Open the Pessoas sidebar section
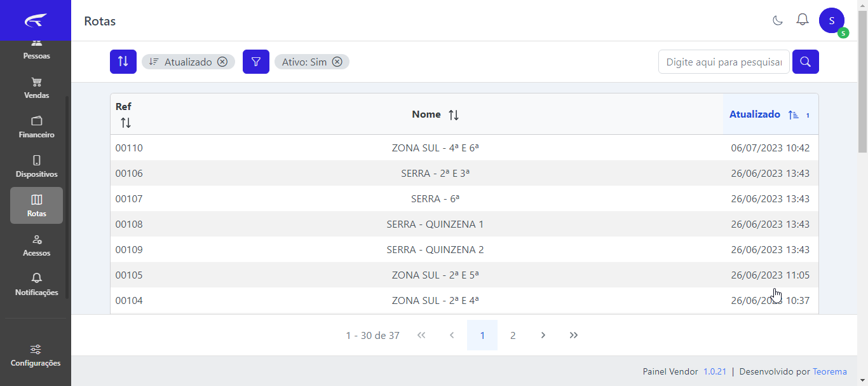This screenshot has height=386, width=868. pos(36,50)
